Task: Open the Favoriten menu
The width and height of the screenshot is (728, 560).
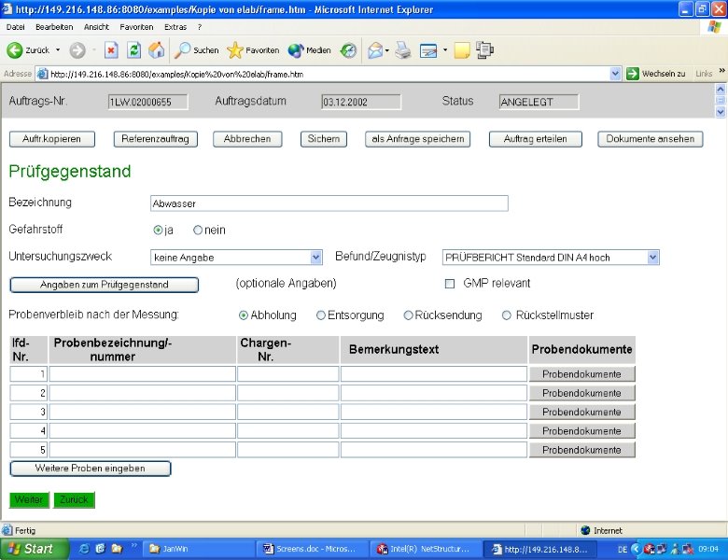Action: pos(136,27)
